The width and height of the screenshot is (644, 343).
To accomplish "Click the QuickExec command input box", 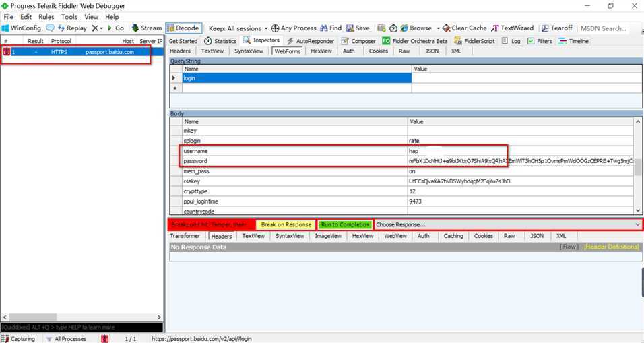I will pyautogui.click(x=81, y=327).
